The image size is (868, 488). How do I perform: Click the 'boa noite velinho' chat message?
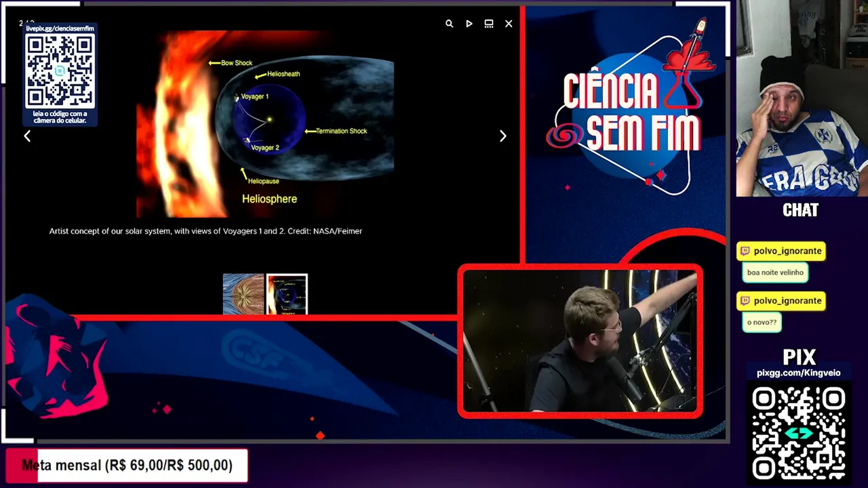coord(775,272)
